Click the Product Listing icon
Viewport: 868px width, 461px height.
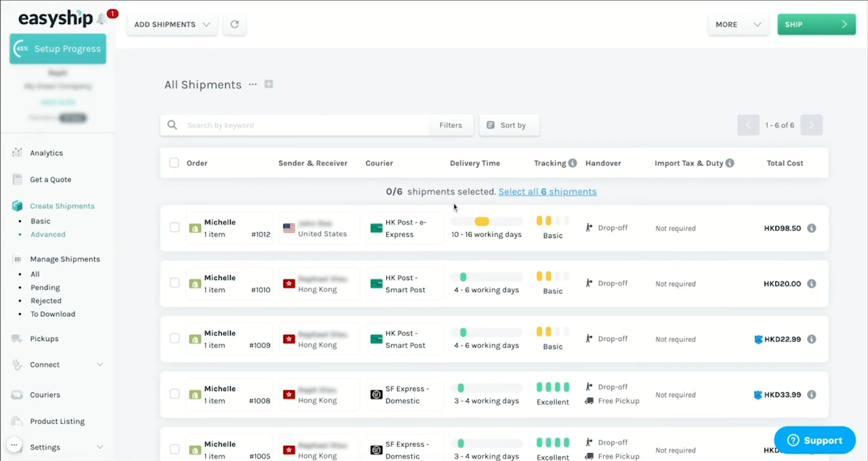click(x=17, y=421)
